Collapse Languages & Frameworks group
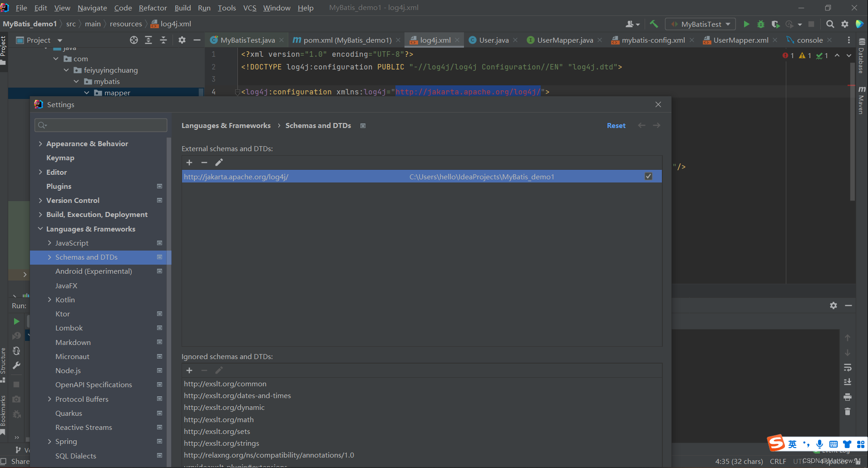The width and height of the screenshot is (868, 468). [40, 229]
